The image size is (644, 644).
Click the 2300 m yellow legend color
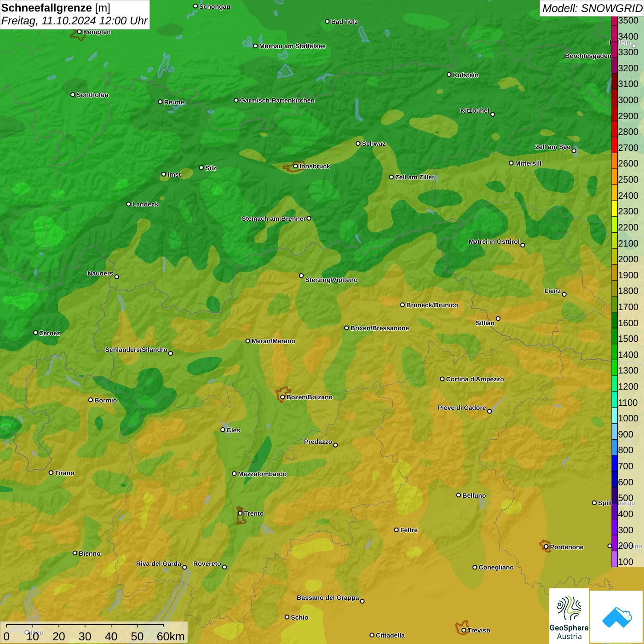[615, 208]
